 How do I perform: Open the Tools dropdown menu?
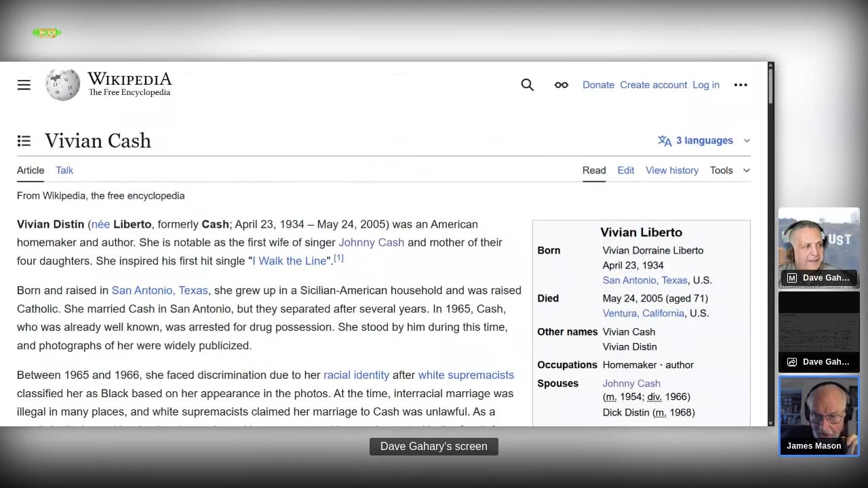click(730, 170)
